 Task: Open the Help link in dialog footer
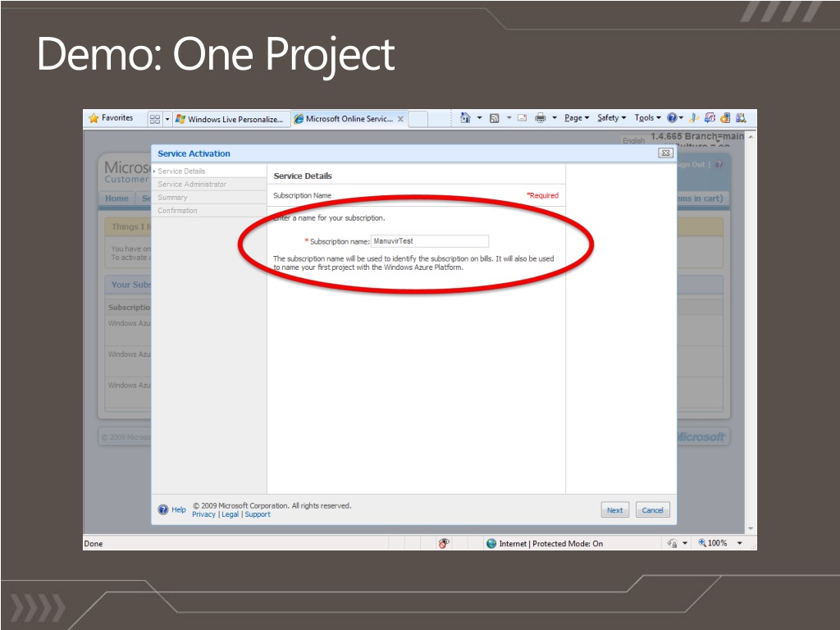[x=178, y=509]
